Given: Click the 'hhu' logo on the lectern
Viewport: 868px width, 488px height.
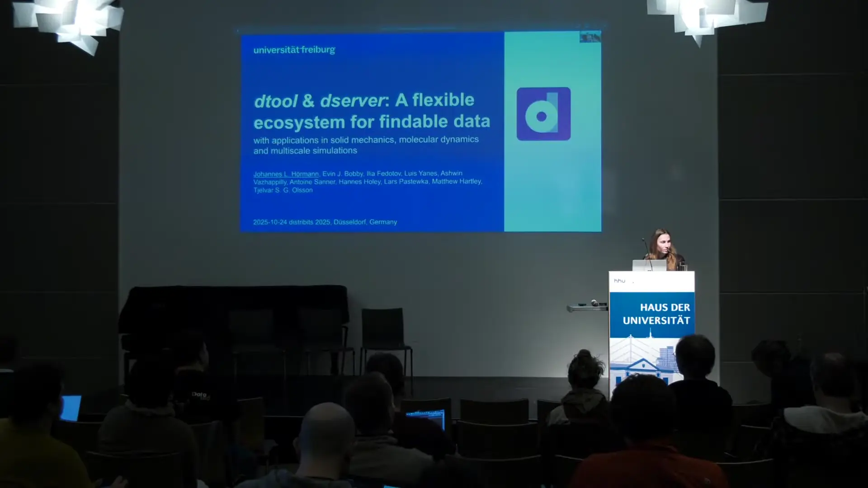Looking at the screenshot, I should pos(619,281).
